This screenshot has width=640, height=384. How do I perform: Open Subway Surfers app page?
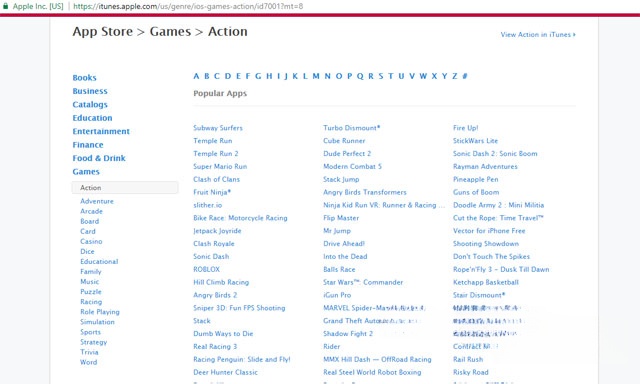pyautogui.click(x=218, y=128)
